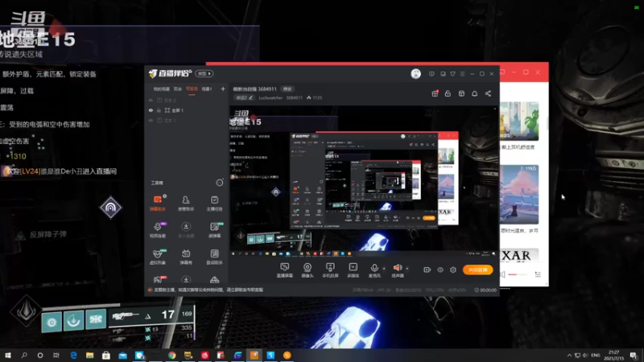Image resolution: width=644 pixels, height=362 pixels.
Task: Open the gift box icon
Action: pyautogui.click(x=435, y=93)
